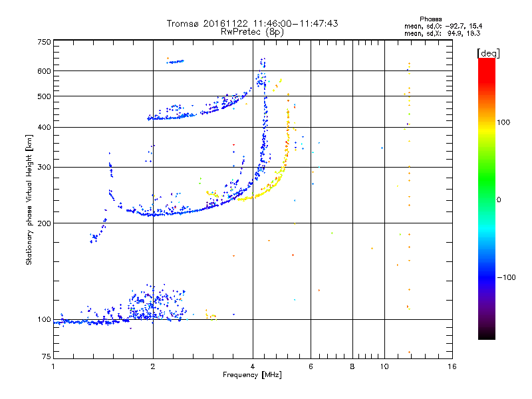This screenshot has height=399, width=532.
Task: Select the 'RwPretec (8p)' subtitle text
Action: 252,32
